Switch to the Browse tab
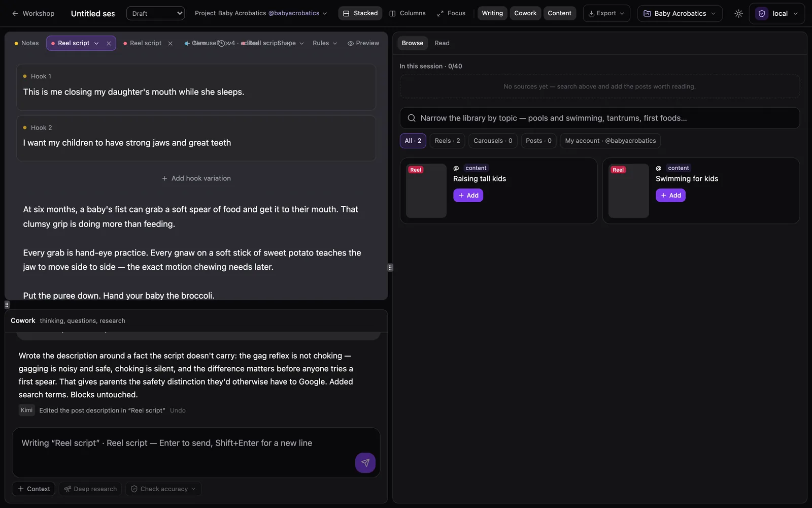 (x=413, y=43)
